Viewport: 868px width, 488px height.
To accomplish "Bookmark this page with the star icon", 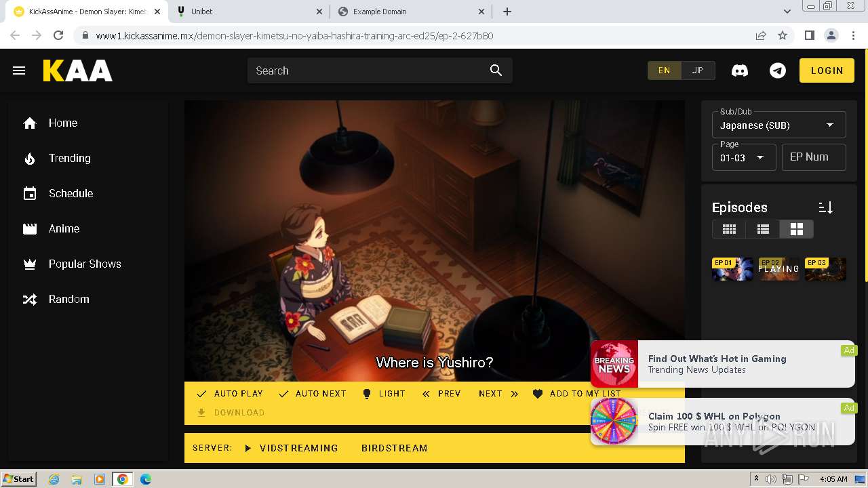I will click(783, 35).
